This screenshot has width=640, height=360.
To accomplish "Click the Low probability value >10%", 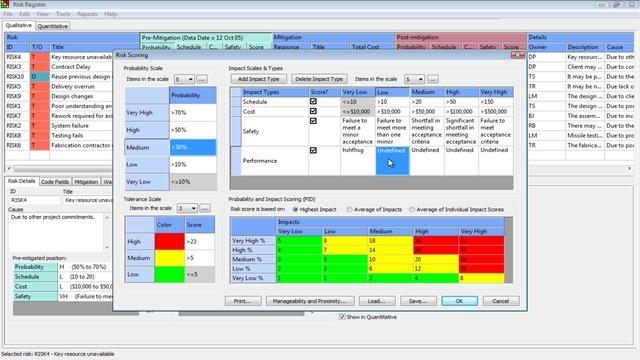I will click(193, 164).
